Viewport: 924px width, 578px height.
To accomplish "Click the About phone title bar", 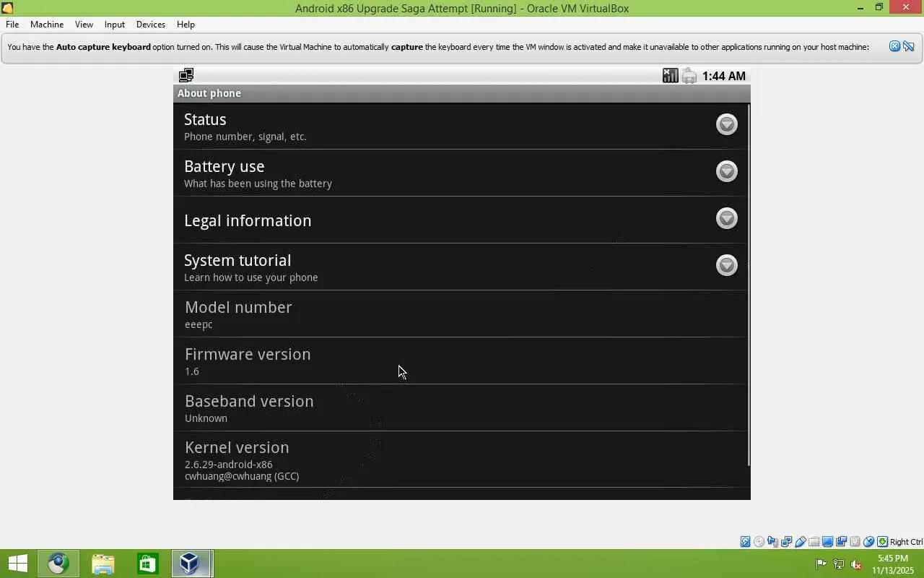I will tap(462, 93).
